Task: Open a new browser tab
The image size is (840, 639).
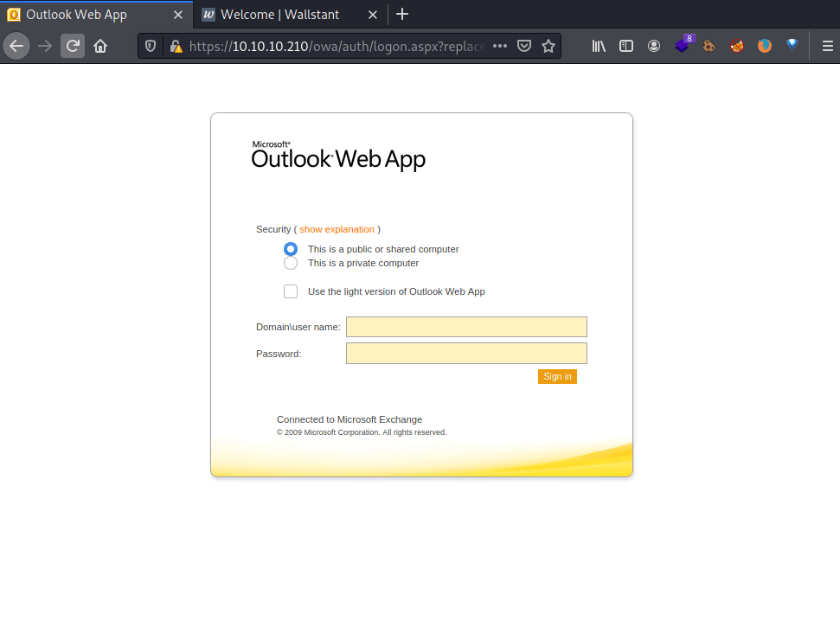Action: pos(401,15)
